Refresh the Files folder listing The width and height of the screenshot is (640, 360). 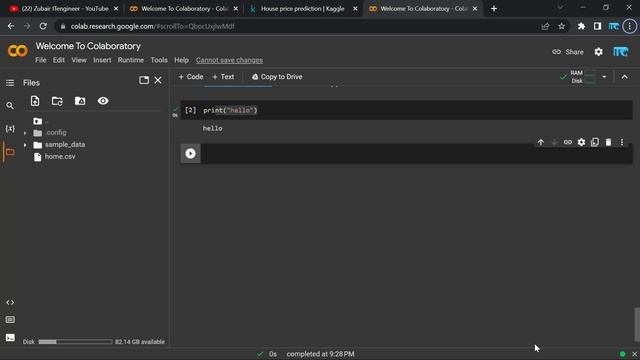point(57,101)
